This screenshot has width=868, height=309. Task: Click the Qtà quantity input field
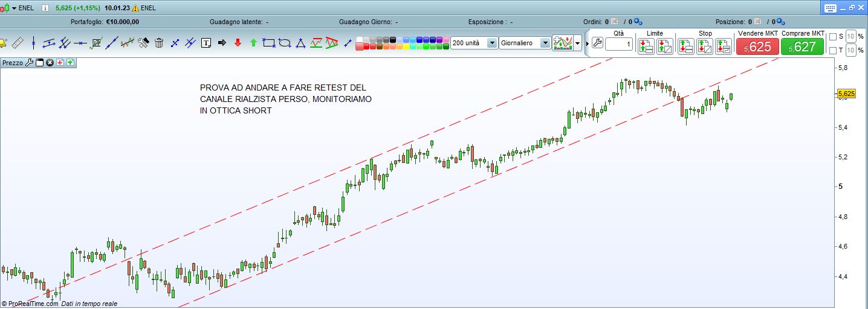(x=618, y=45)
